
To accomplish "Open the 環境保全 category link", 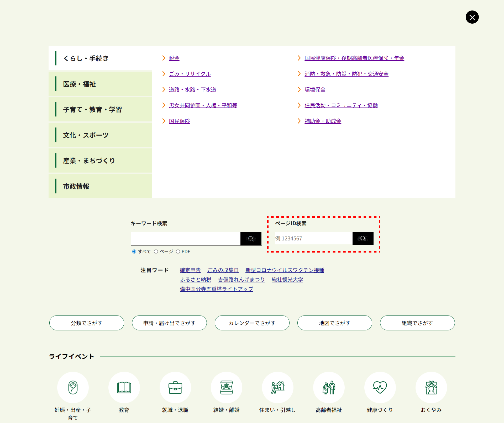I will pyautogui.click(x=315, y=90).
